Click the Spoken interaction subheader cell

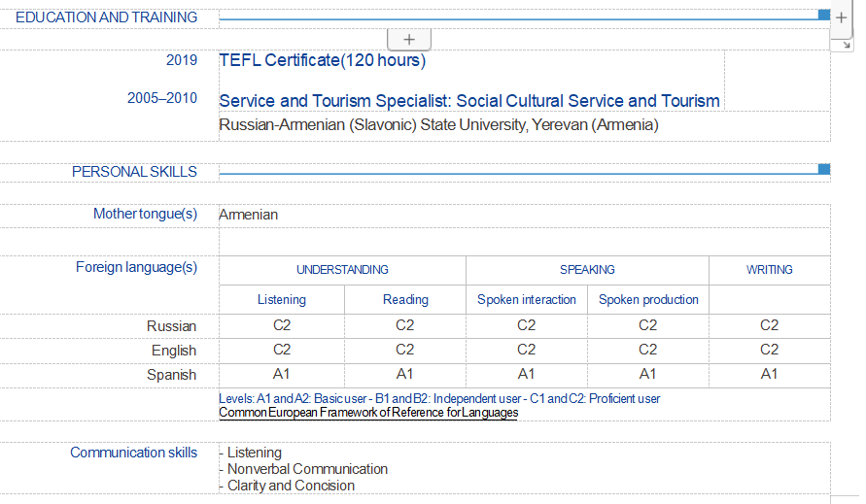click(527, 300)
